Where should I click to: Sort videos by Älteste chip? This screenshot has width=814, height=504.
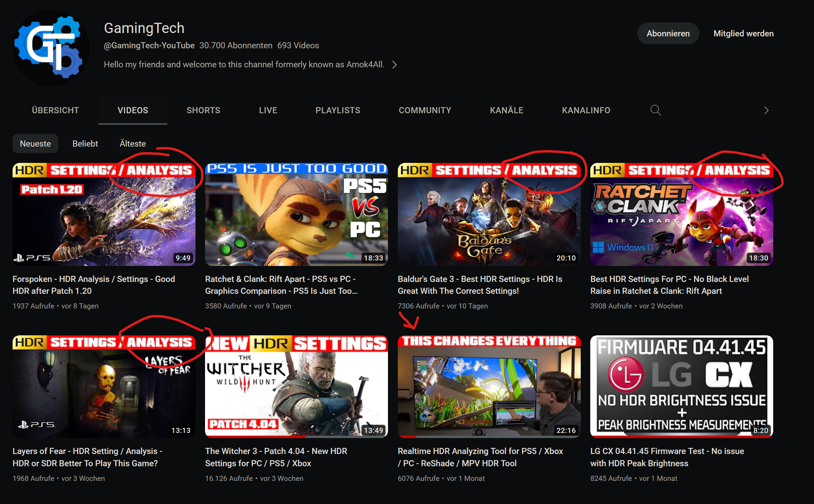point(133,144)
